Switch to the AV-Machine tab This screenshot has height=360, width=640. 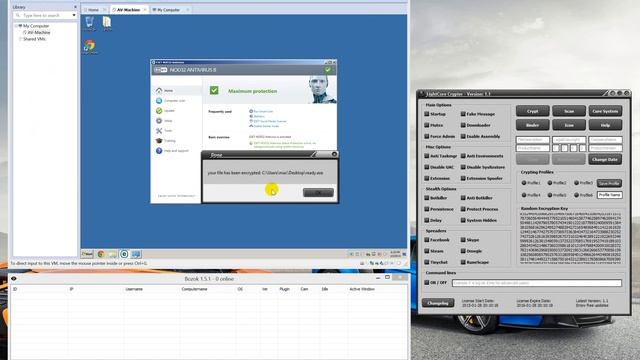click(x=129, y=9)
